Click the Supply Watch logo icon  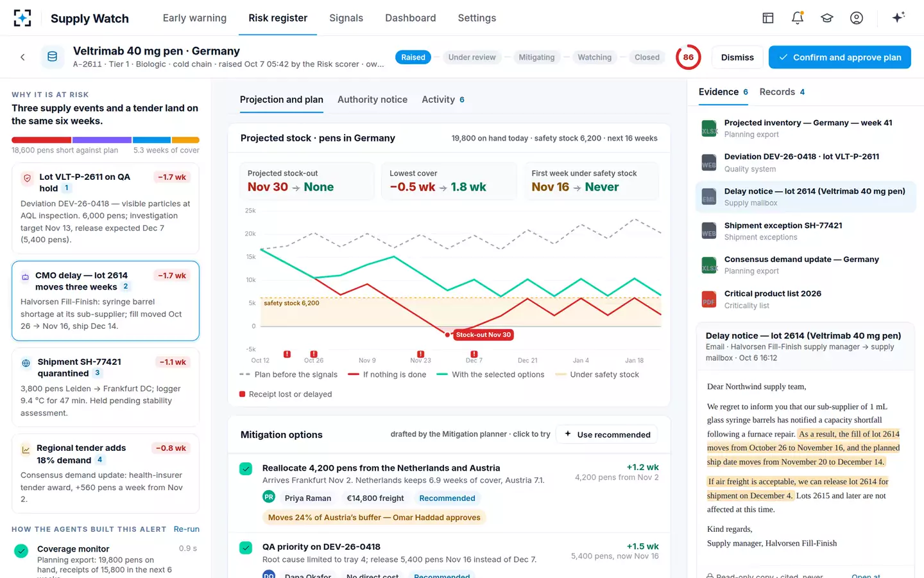point(22,18)
